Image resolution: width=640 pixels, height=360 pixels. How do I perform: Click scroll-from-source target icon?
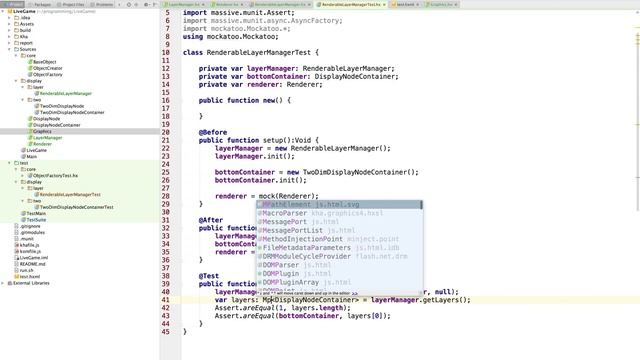point(129,4)
